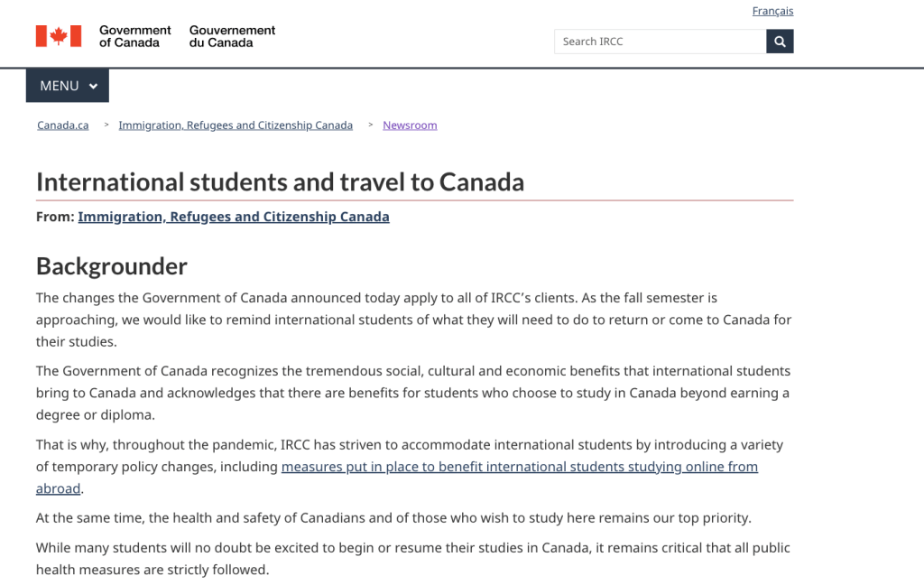Open measures for students studying online link
This screenshot has height=585, width=924.
coord(519,467)
